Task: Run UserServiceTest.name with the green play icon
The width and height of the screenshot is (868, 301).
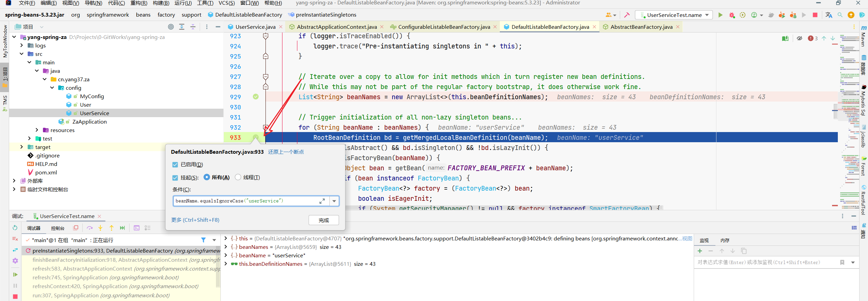Action: click(721, 15)
